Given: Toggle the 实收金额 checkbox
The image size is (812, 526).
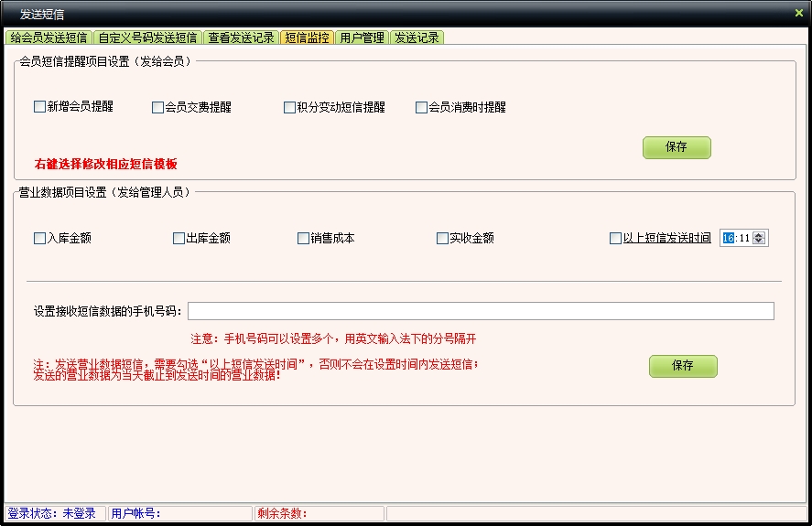Looking at the screenshot, I should (x=442, y=238).
